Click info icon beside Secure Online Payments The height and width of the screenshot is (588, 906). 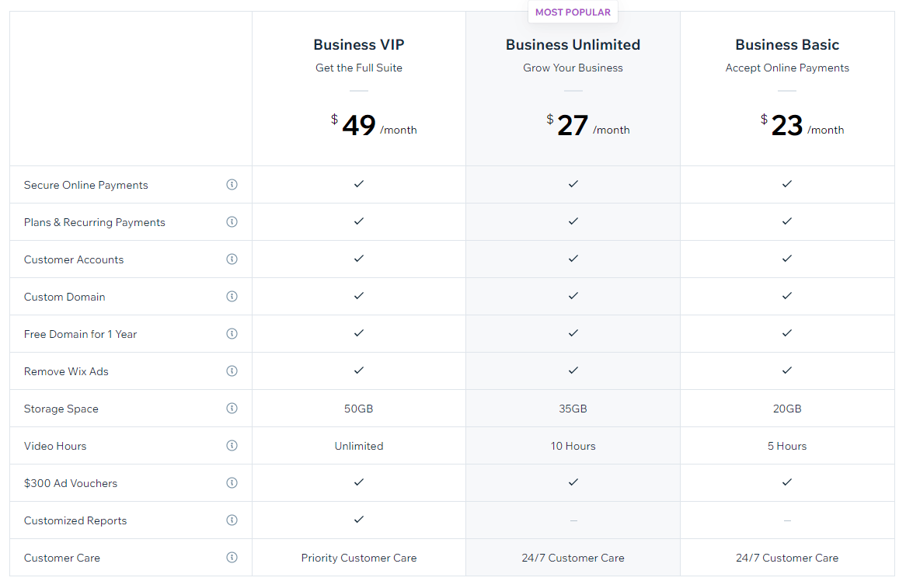pos(232,185)
